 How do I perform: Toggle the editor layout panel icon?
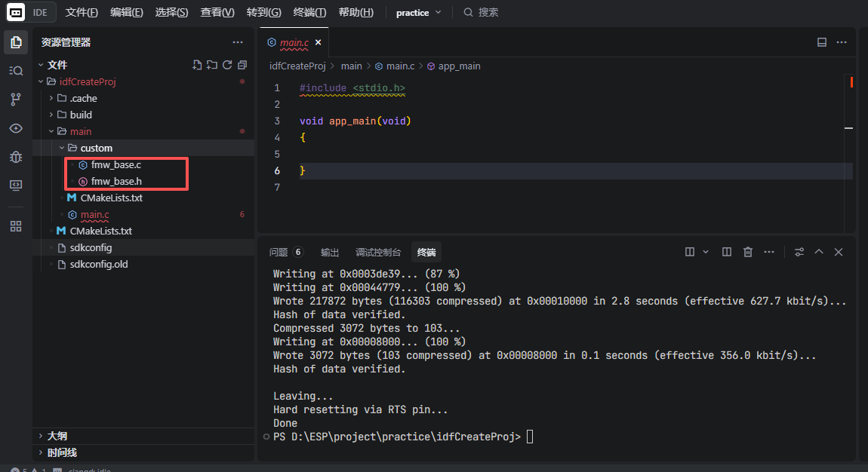[x=822, y=42]
